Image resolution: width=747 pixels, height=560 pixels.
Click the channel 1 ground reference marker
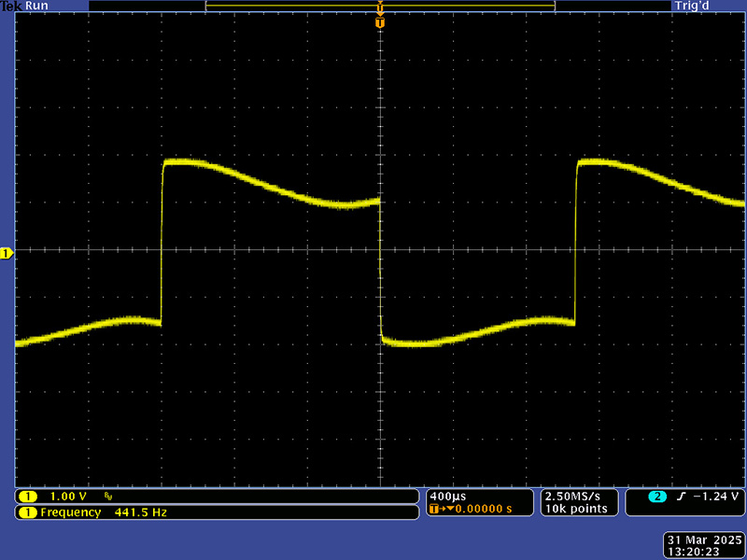coord(7,254)
